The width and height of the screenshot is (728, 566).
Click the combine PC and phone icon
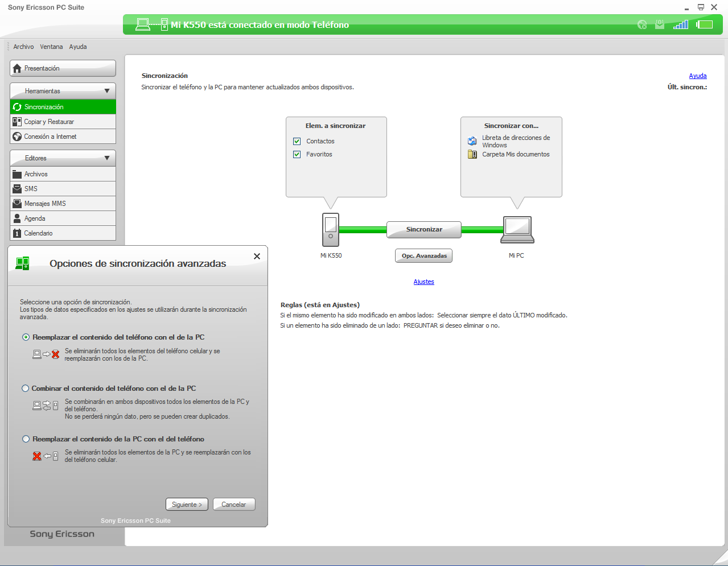pyautogui.click(x=46, y=406)
